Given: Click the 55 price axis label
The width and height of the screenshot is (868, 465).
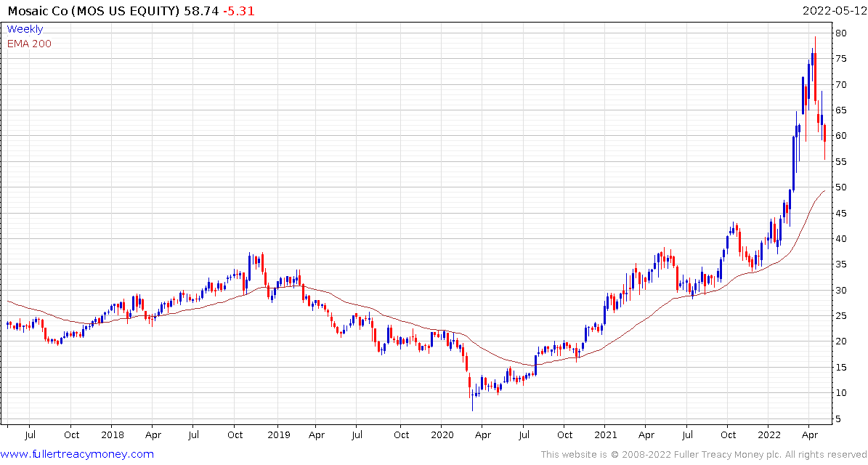Looking at the screenshot, I should 841,161.
